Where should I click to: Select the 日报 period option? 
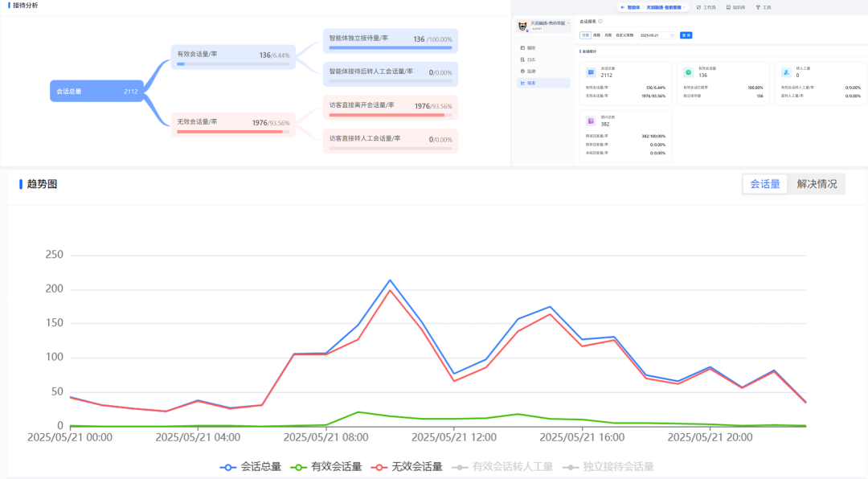(586, 35)
